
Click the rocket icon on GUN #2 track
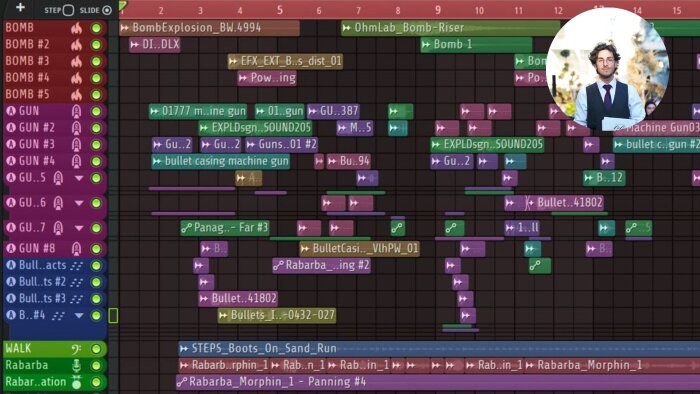pyautogui.click(x=76, y=128)
